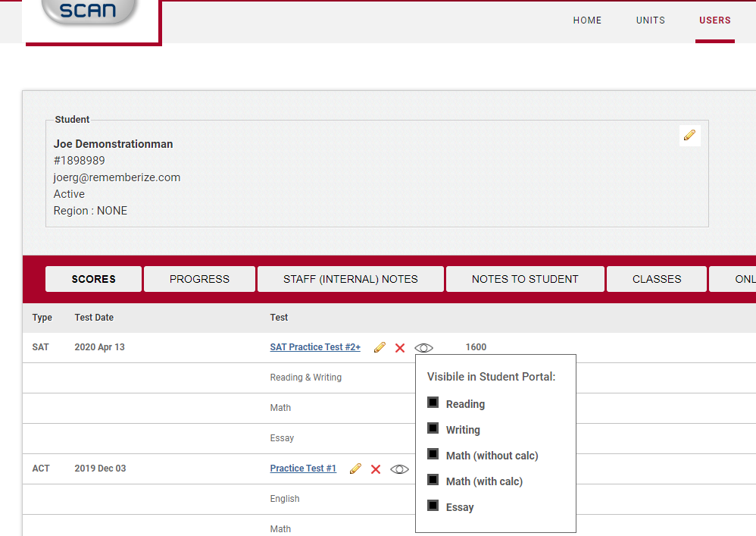Uncheck Essay visibility checkbox
The width and height of the screenshot is (756, 536).
click(433, 506)
